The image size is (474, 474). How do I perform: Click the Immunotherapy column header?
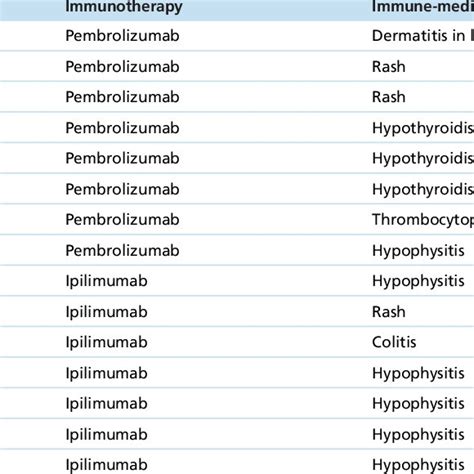pos(124,7)
